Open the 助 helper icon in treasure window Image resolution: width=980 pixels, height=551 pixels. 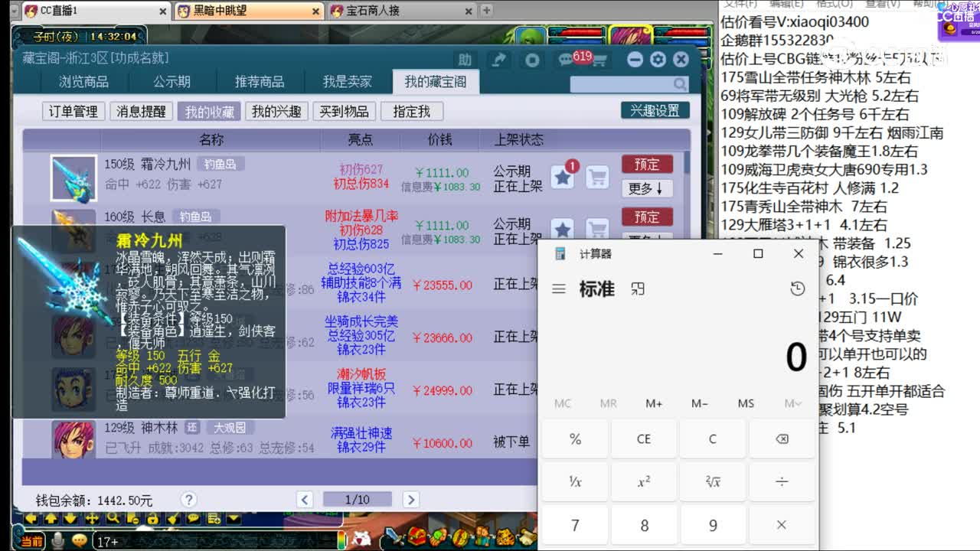pos(465,60)
